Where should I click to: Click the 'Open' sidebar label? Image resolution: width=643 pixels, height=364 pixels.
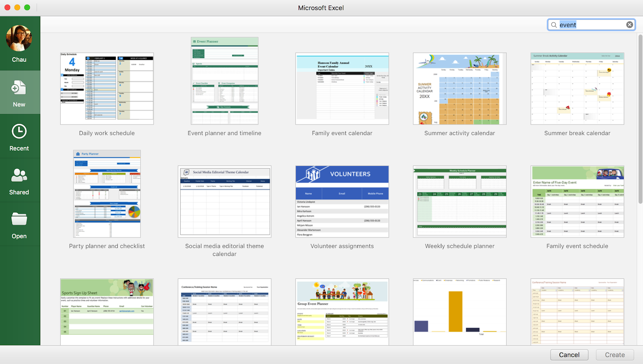19,236
